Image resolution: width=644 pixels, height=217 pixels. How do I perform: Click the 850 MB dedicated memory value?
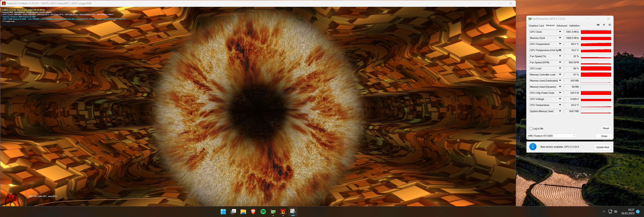point(572,81)
